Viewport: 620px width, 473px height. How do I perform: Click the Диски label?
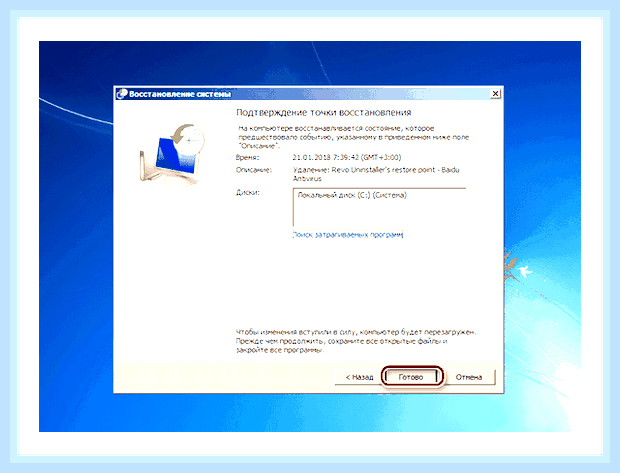pos(248,193)
